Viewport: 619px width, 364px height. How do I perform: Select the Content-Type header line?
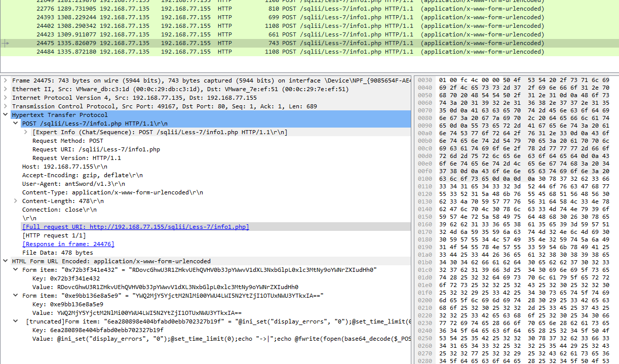pyautogui.click(x=112, y=192)
